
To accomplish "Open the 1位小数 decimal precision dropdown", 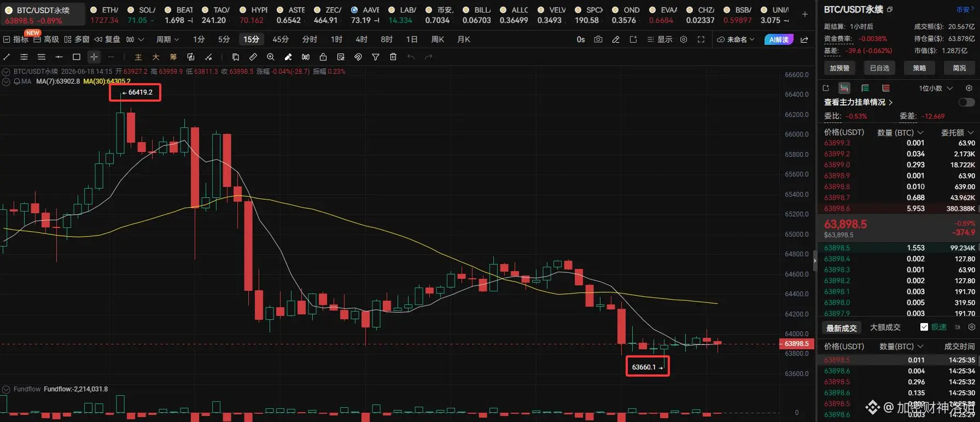I will tap(936, 88).
